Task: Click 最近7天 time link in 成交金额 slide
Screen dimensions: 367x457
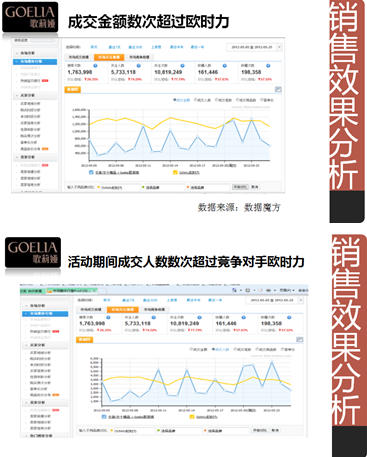Action: point(114,47)
